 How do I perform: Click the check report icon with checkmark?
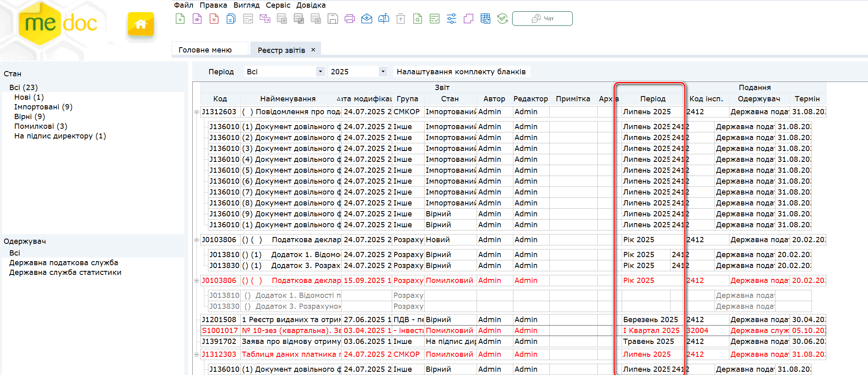[x=435, y=19]
